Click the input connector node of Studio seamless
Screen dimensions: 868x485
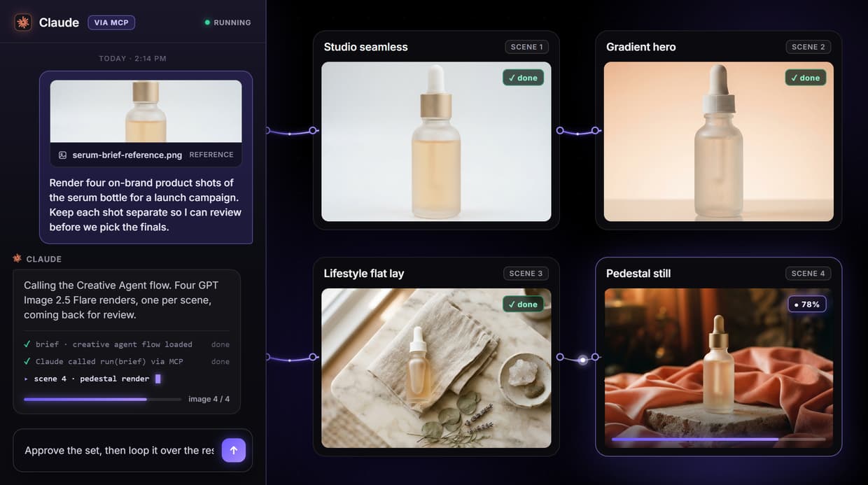point(313,130)
